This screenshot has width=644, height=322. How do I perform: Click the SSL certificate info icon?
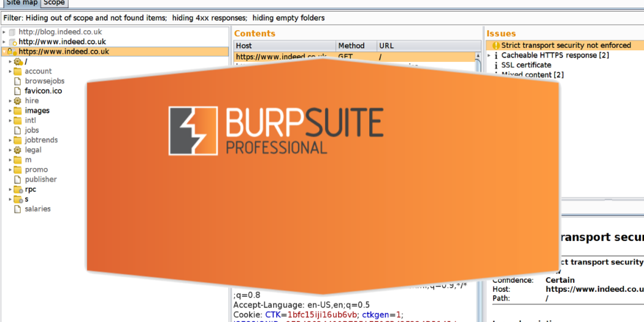coord(496,65)
